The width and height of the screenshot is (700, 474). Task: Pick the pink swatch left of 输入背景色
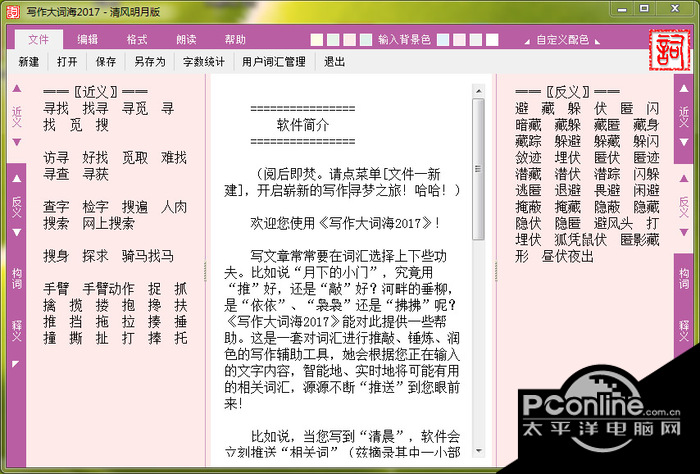click(350, 40)
